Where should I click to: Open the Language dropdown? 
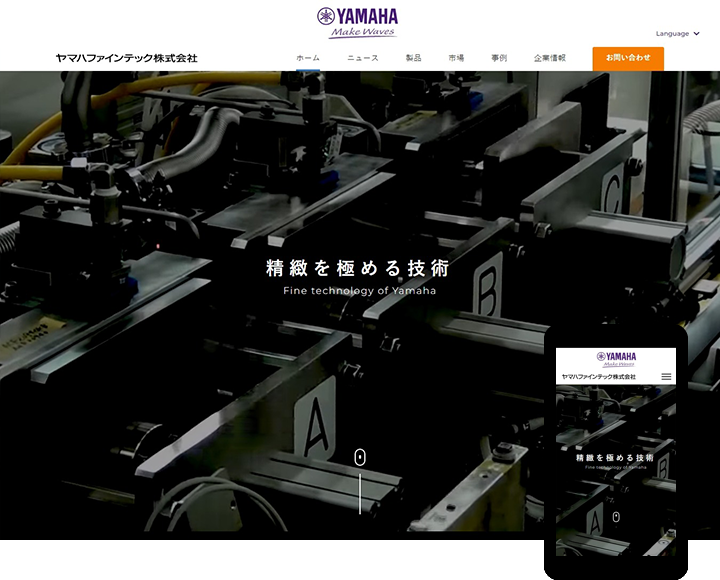675,34
